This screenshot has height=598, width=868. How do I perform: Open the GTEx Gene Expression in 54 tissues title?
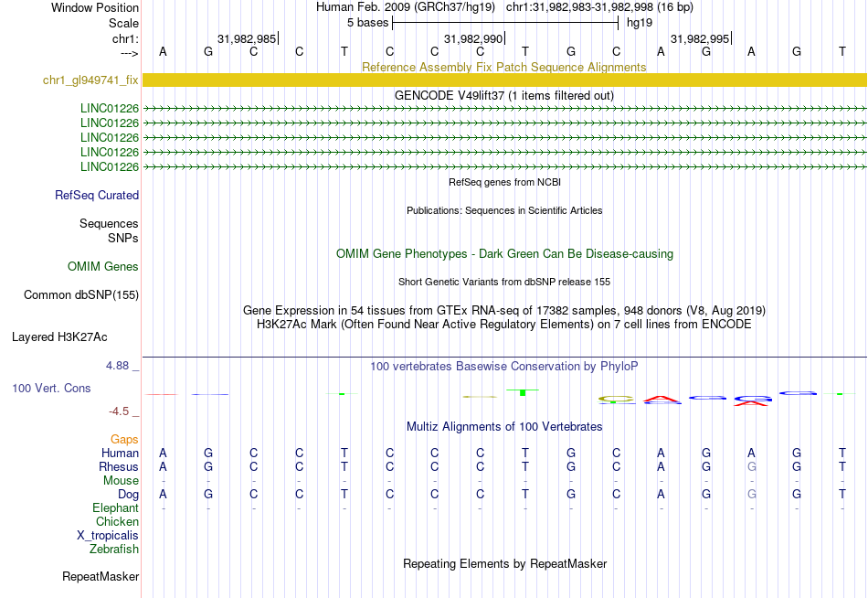pyautogui.click(x=504, y=310)
